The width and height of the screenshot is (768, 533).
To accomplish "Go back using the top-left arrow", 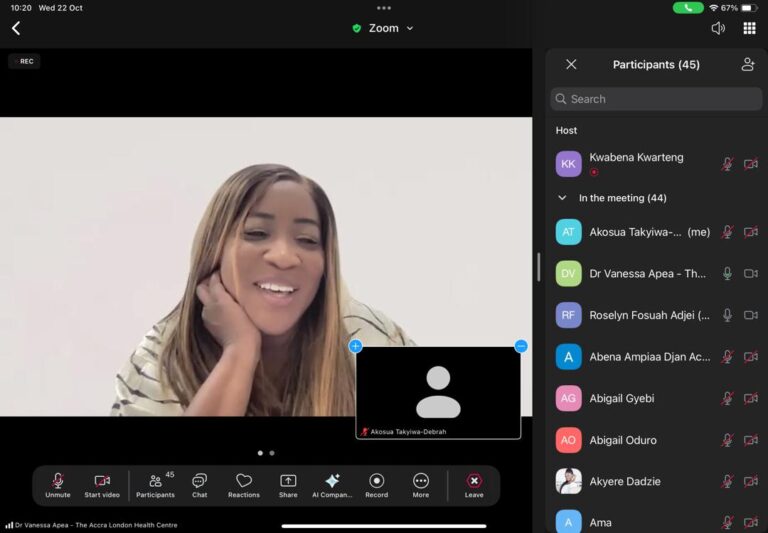I will pyautogui.click(x=16, y=28).
